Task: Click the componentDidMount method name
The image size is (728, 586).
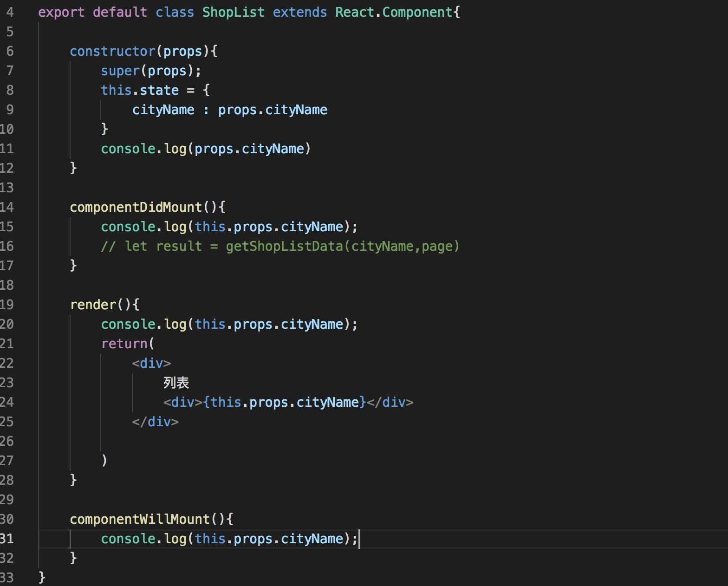Action: coord(136,207)
